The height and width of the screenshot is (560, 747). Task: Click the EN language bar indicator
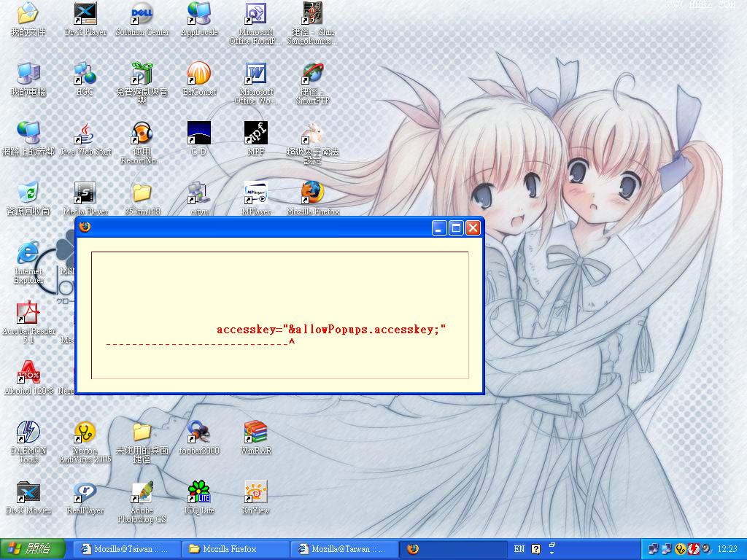click(x=519, y=549)
